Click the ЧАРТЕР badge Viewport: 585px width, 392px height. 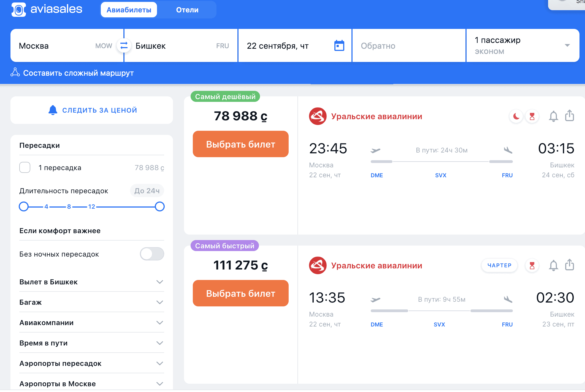499,265
